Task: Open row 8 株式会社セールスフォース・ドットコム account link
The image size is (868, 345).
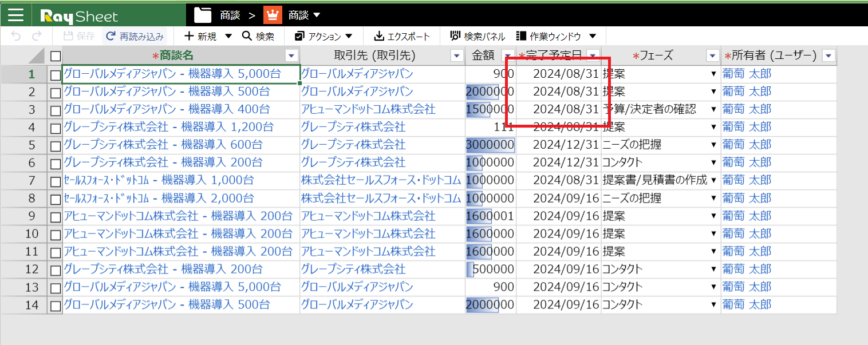Action: pyautogui.click(x=381, y=198)
